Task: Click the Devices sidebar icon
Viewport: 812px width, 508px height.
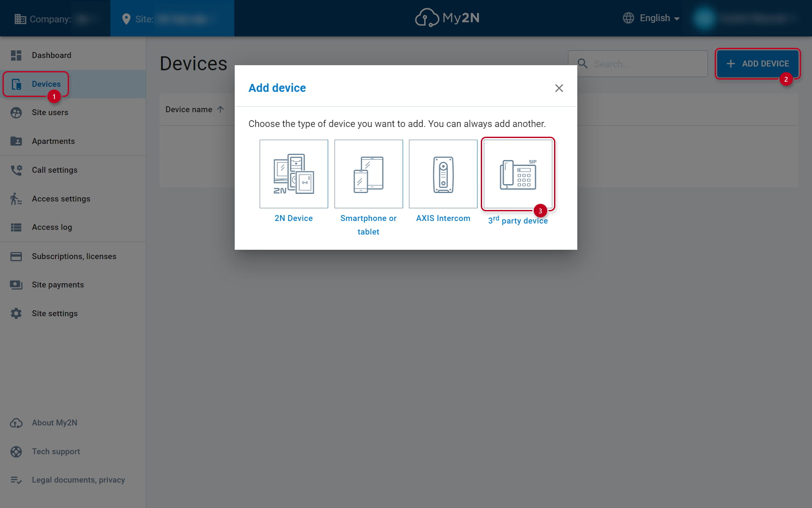Action: pyautogui.click(x=16, y=84)
